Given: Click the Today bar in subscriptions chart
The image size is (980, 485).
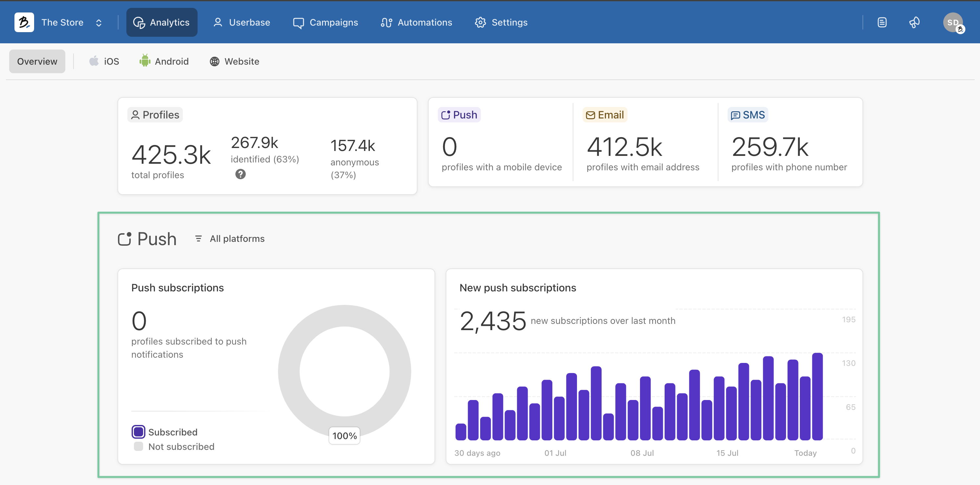Looking at the screenshot, I should click(817, 396).
